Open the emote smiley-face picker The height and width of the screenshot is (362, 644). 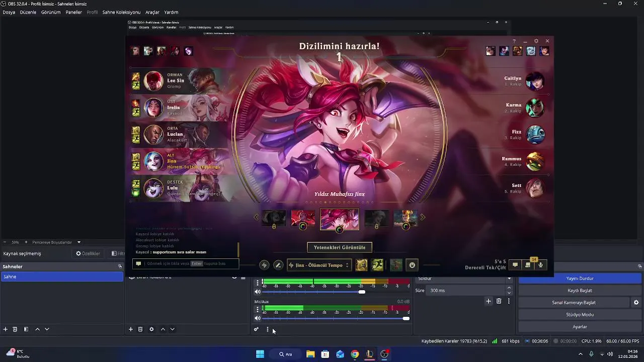click(412, 265)
